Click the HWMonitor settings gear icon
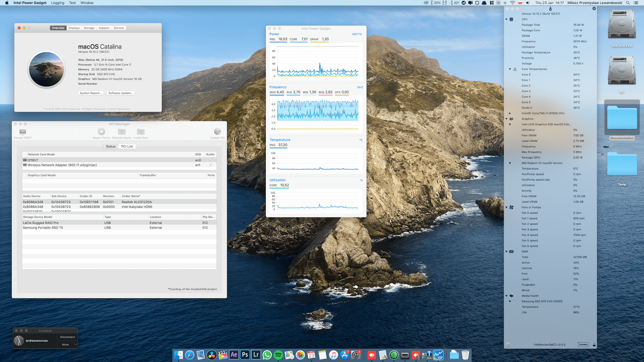 (508, 345)
